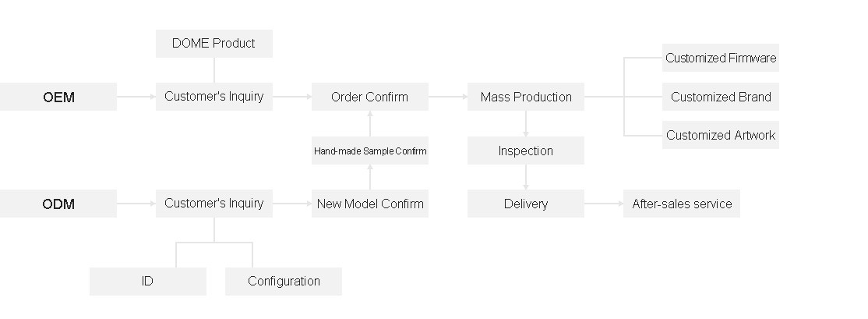Viewport: 868px width, 319px height.
Task: Select Hand-made Sample Confirm step
Action: pos(369,151)
